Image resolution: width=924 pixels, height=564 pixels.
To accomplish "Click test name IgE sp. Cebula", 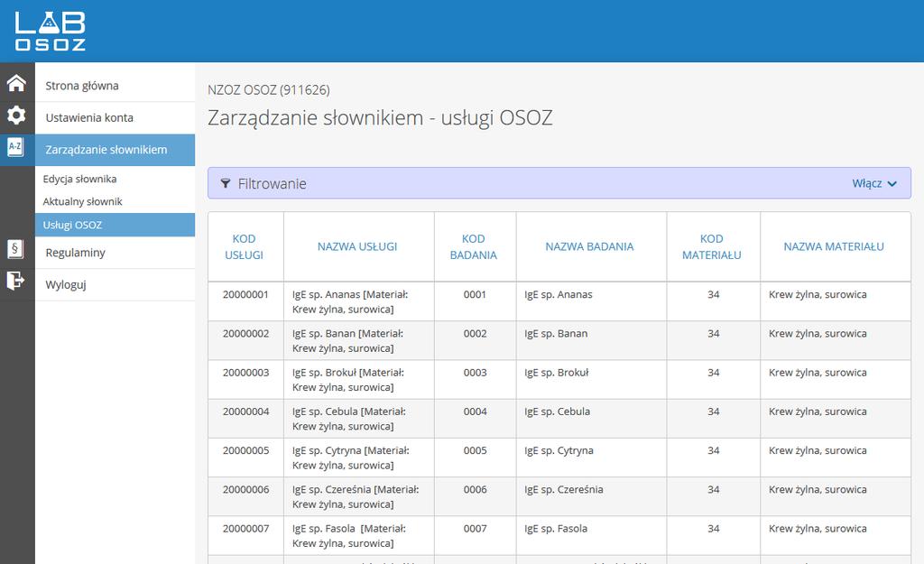I will [557, 411].
